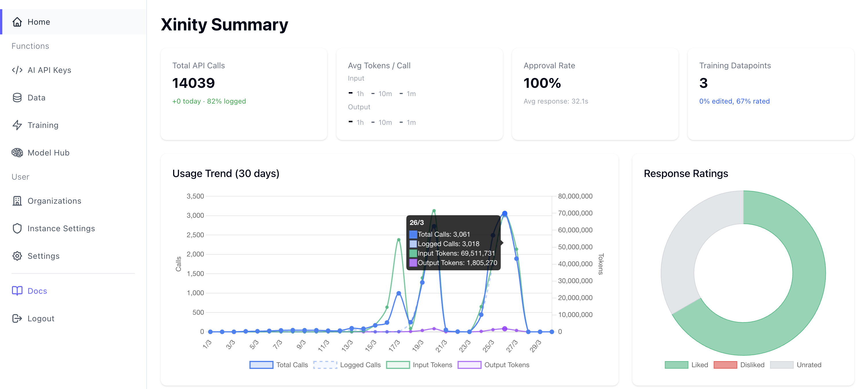Click the 26/3 Total Calls data point
Screen dimensions: 868x389
504,213
